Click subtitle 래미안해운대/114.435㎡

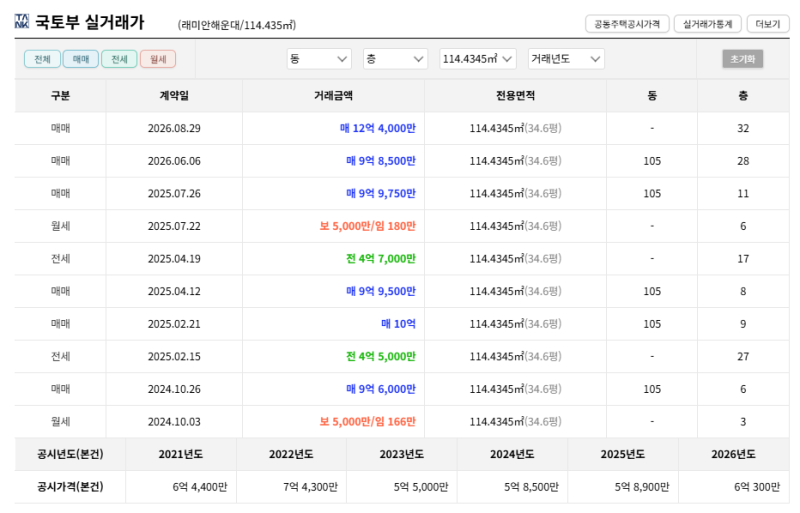click(237, 25)
